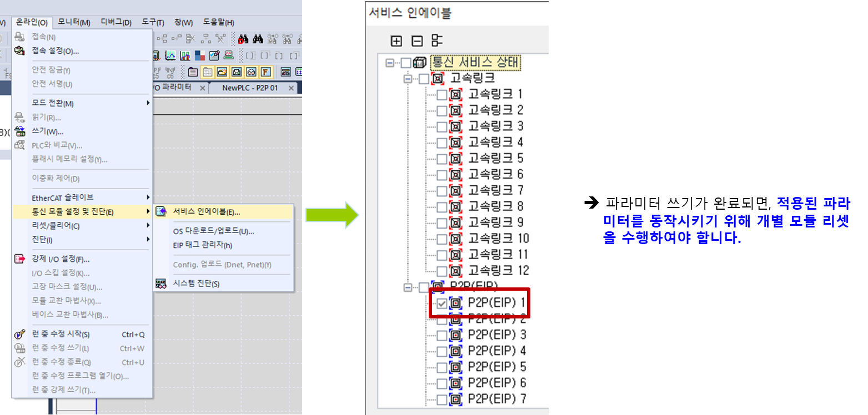Click the 시스템 진단 icon in the submenu
Viewport: 868px width, 415px height.
[x=161, y=284]
